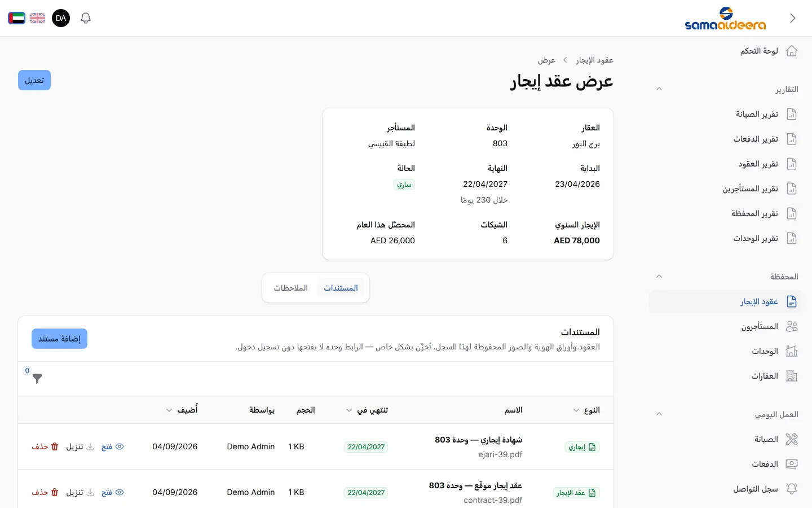Switch language to English UK flag
The image size is (812, 508).
pyautogui.click(x=38, y=18)
